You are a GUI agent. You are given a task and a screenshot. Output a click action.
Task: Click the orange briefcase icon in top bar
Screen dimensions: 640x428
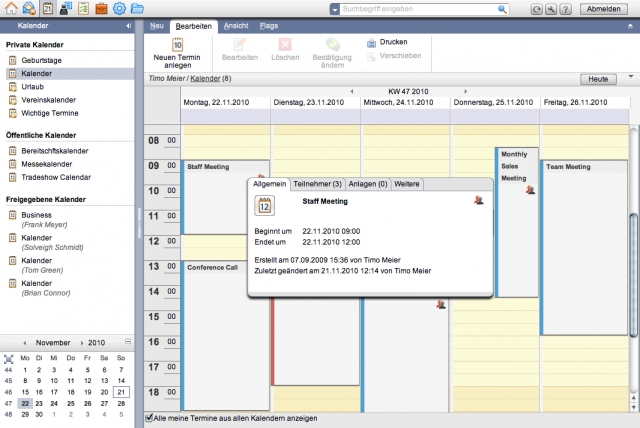(x=101, y=8)
